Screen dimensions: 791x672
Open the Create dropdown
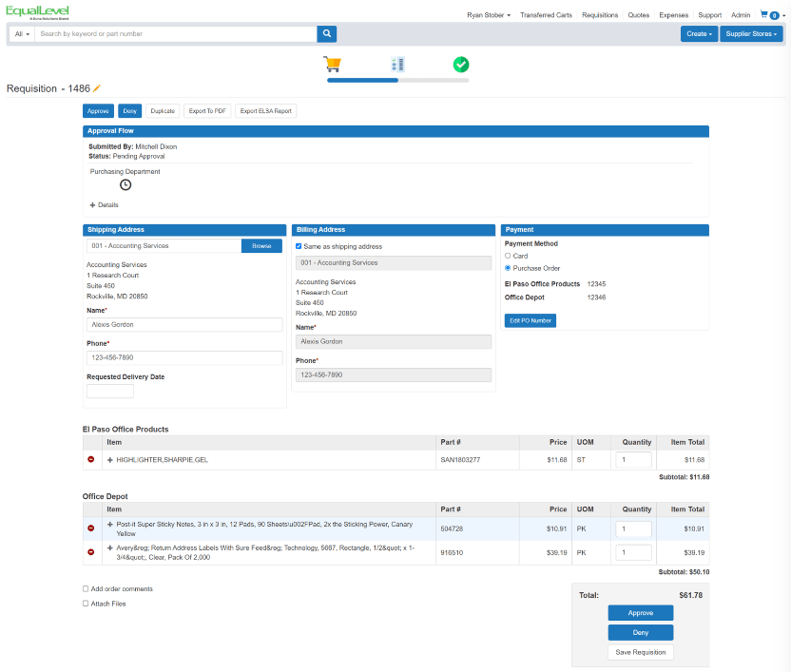(x=699, y=34)
